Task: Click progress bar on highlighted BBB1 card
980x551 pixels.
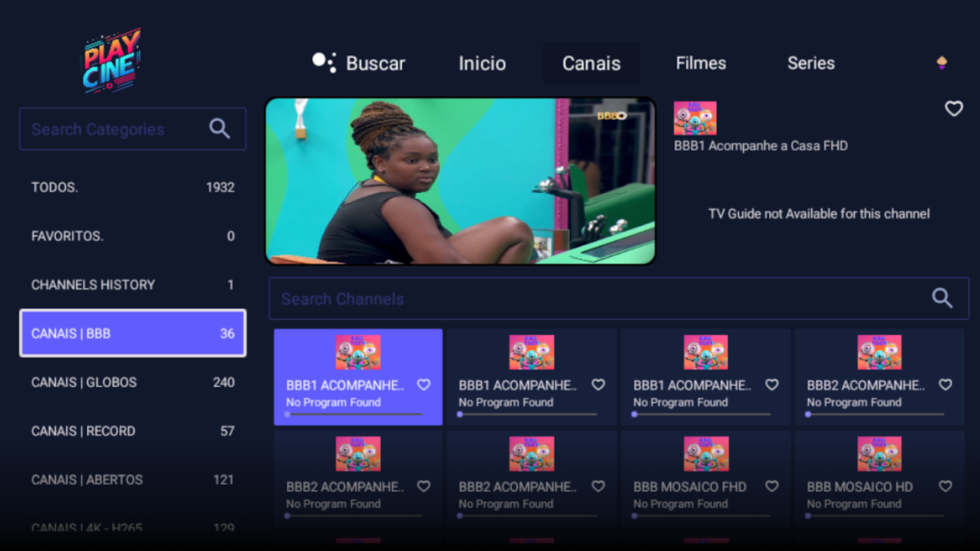Action: [354, 414]
